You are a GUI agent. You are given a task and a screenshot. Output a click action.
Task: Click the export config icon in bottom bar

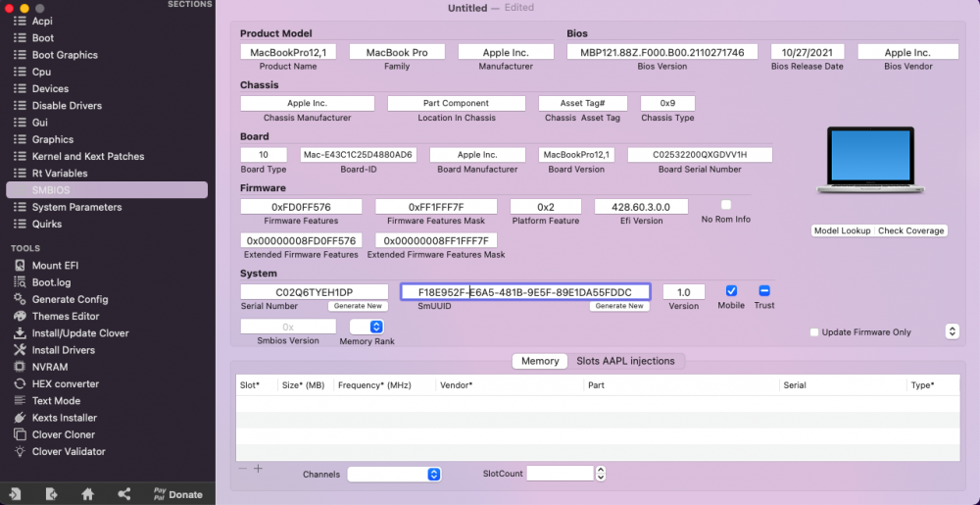click(x=51, y=494)
